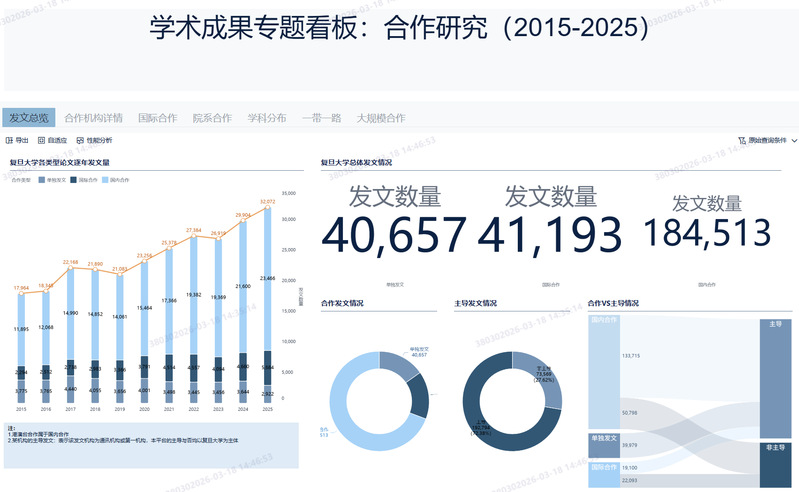Click the 自适应 auto-fit icon

[x=42, y=141]
